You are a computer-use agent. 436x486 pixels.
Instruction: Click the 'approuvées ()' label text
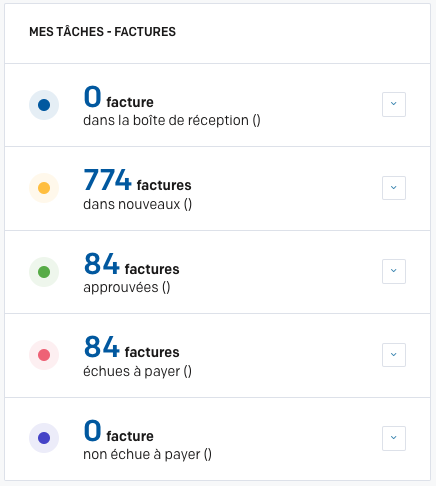(x=127, y=288)
